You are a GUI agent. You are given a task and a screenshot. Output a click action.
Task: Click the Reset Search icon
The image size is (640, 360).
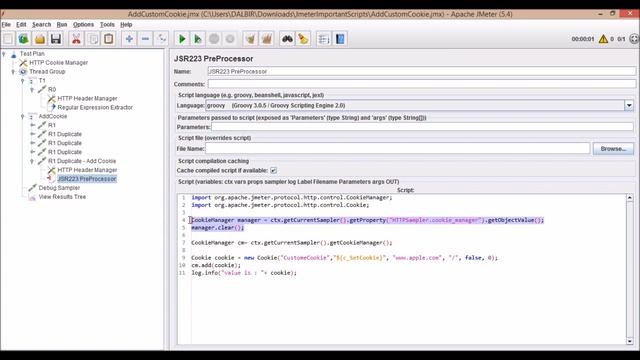[303, 39]
